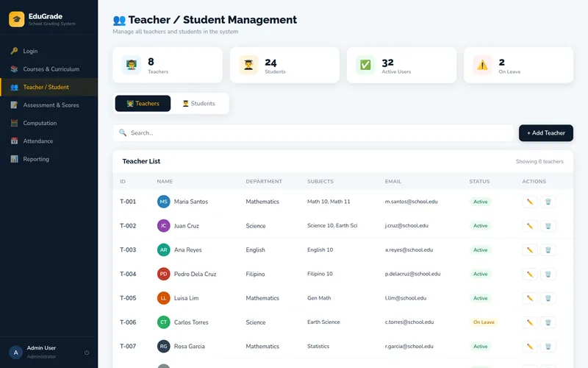Screen dimensions: 588x368
Task: Click the calendar icon for Attendance
Action: tap(14, 141)
